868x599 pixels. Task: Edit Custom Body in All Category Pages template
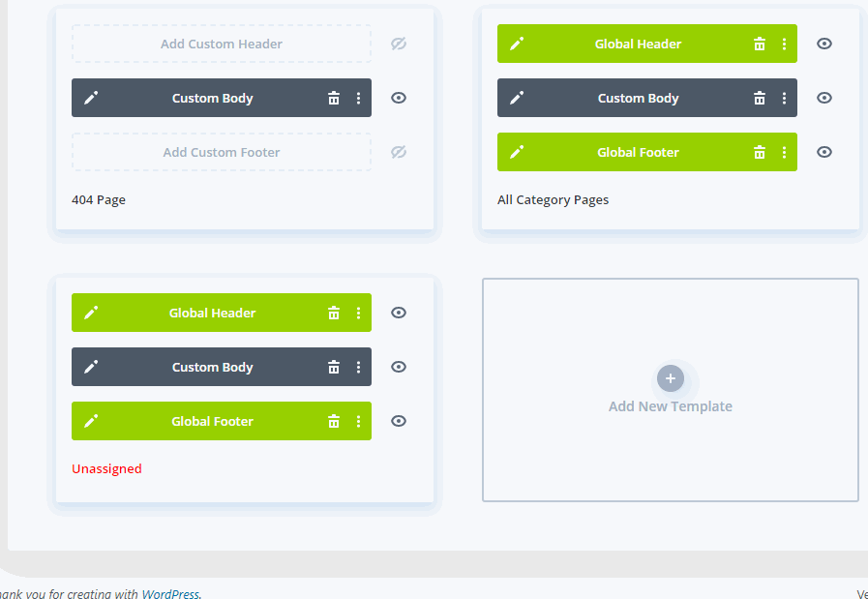point(517,98)
